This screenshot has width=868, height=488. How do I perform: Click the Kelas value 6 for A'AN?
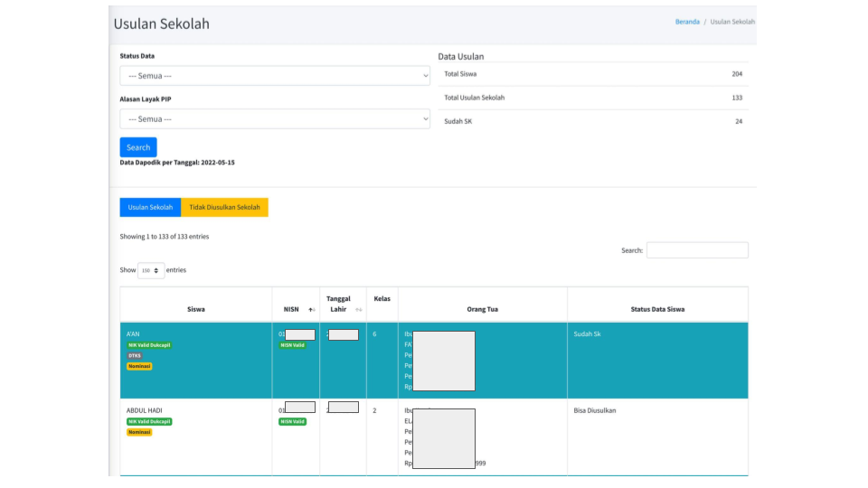pyautogui.click(x=374, y=334)
